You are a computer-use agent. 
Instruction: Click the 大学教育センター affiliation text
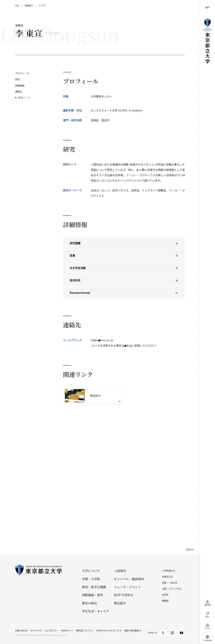(x=101, y=96)
